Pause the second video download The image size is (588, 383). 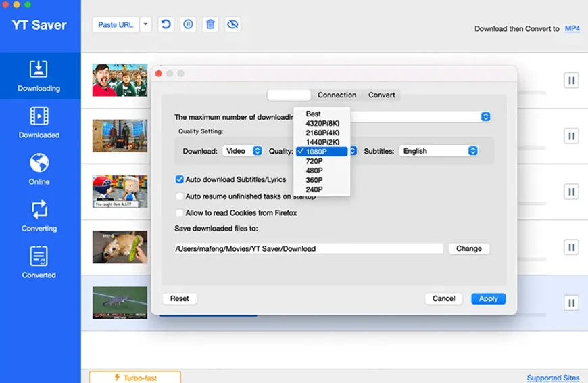tap(571, 136)
